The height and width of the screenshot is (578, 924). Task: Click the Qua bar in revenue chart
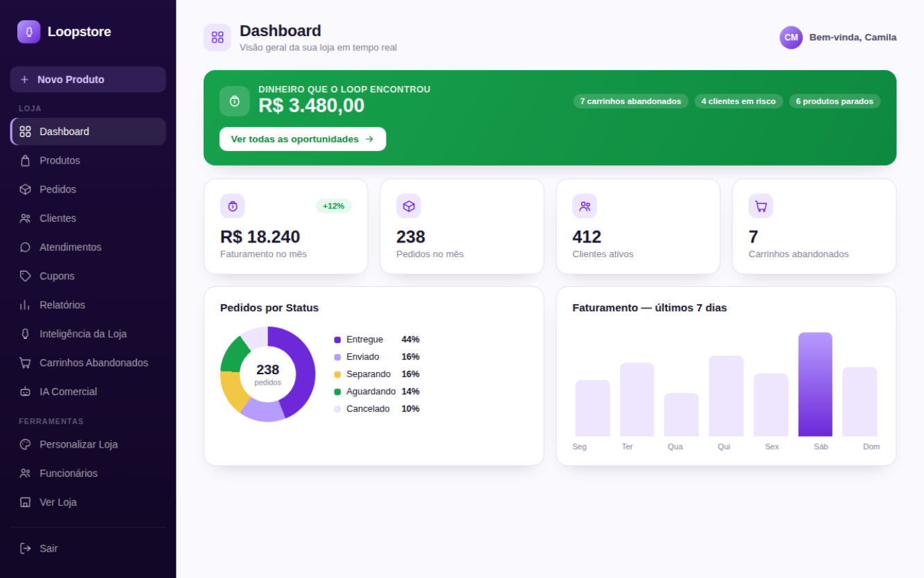(x=682, y=415)
